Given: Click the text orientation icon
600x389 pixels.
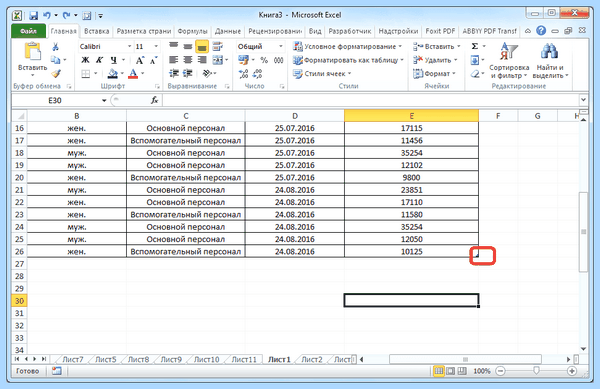Looking at the screenshot, I should coord(207,73).
